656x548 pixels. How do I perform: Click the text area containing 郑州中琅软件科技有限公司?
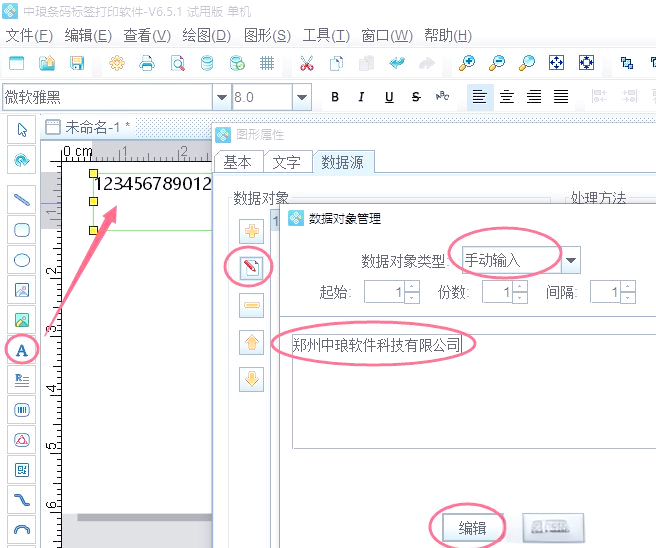474,391
